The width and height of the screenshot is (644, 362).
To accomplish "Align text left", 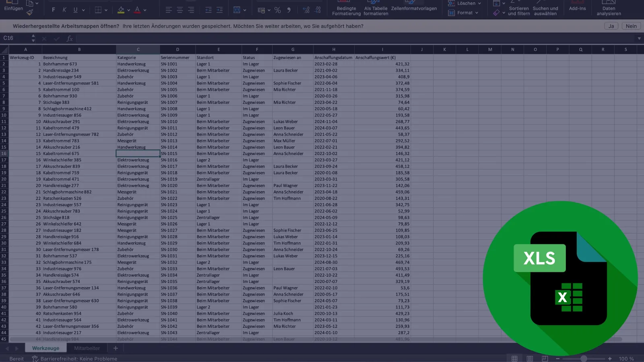I will 169,10.
